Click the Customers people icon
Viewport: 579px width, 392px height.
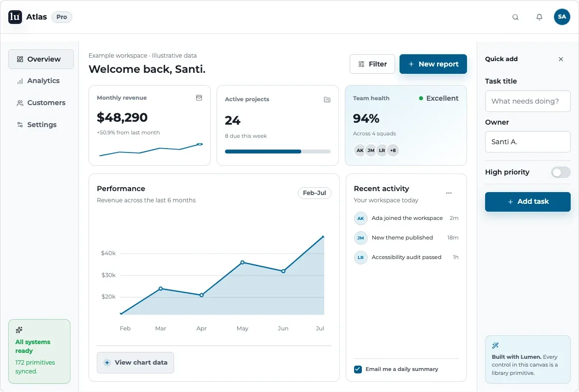20,103
